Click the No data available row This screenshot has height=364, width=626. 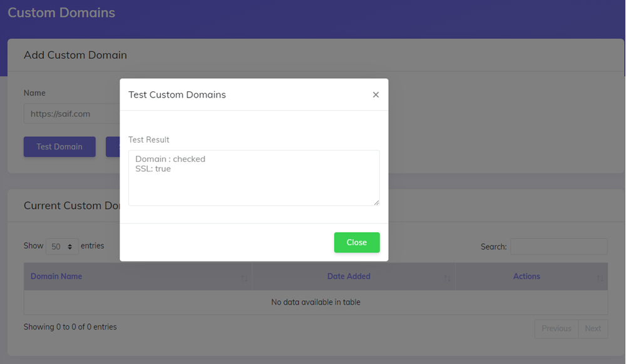[316, 302]
